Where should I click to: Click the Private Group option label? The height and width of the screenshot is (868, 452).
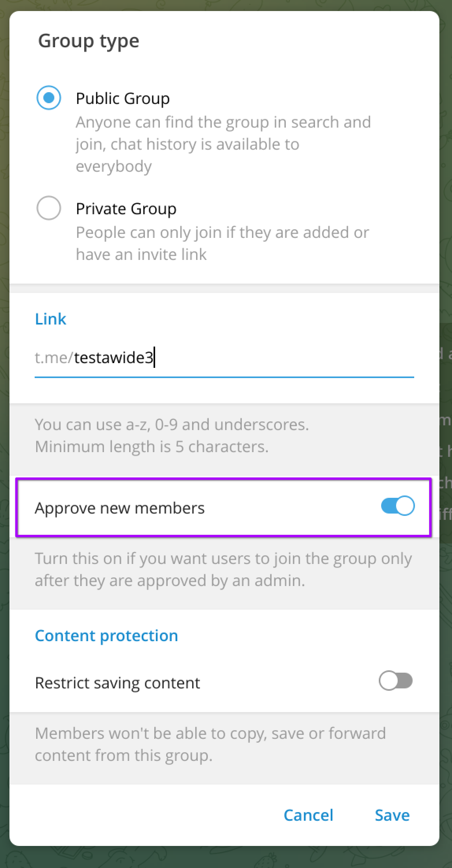pyautogui.click(x=126, y=209)
